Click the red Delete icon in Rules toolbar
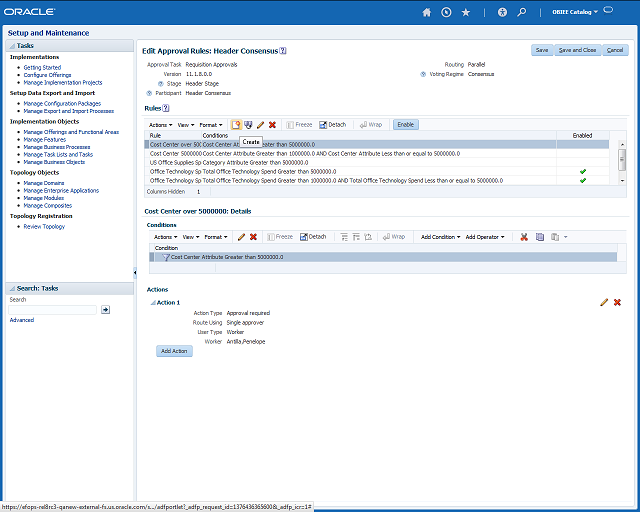Screen dimensions: 640x512 click(x=272, y=125)
